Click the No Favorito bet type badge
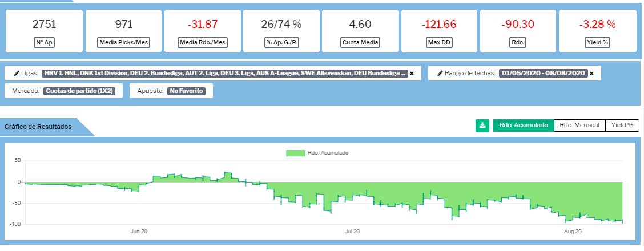 pyautogui.click(x=187, y=91)
